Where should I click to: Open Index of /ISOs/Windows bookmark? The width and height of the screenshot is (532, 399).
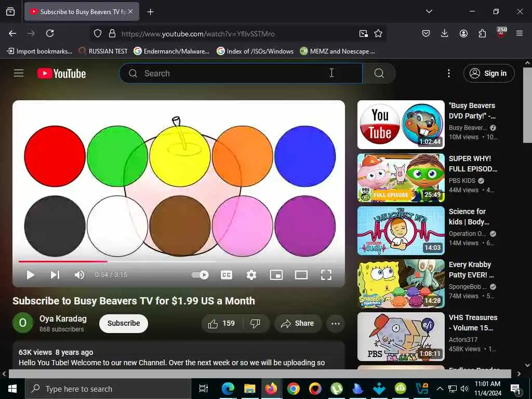pos(255,51)
